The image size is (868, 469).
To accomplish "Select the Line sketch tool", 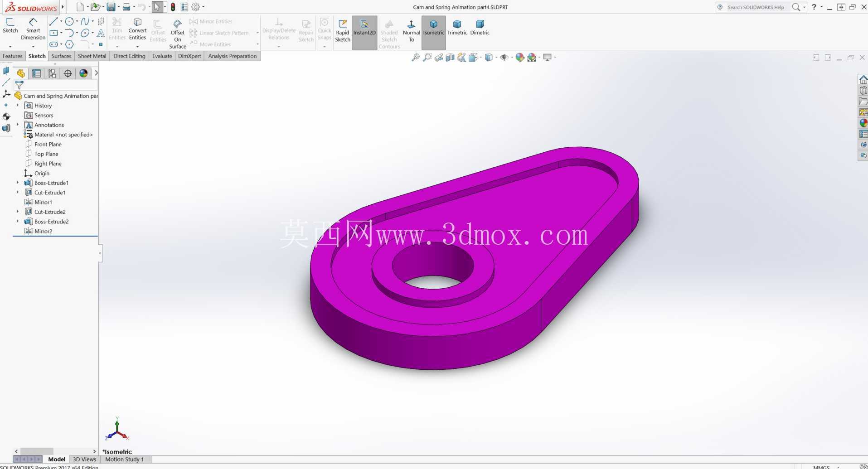I will pos(53,21).
